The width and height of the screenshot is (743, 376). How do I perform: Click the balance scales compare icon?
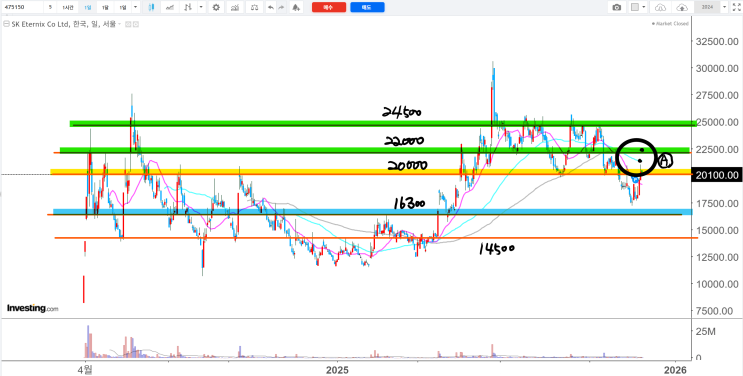pos(255,7)
